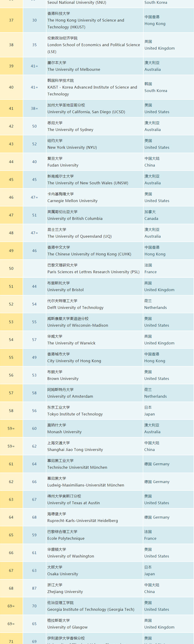This screenshot has width=194, height=644.
Task: Click 'Zhejiang University' name
Action: tap(65, 592)
